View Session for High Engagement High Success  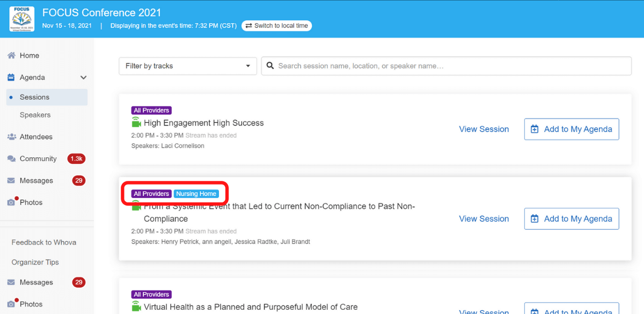pos(484,129)
